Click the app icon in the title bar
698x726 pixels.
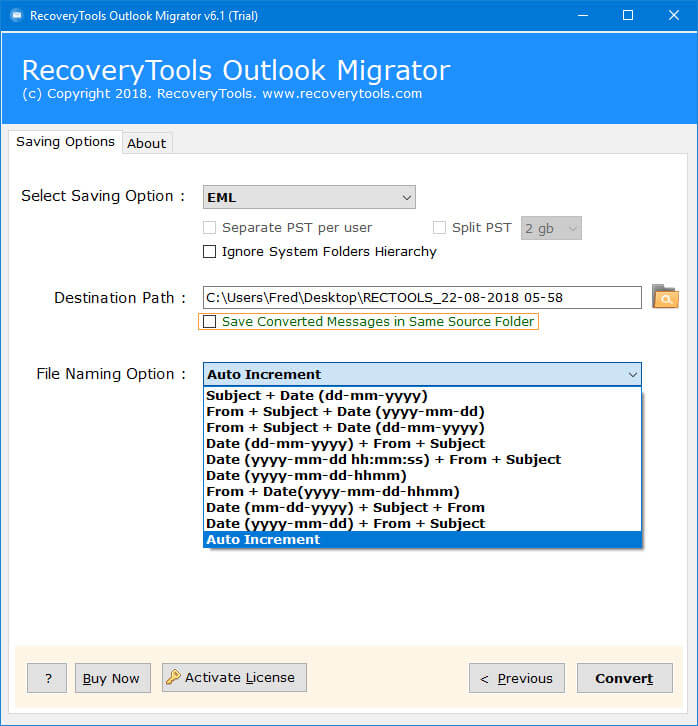click(17, 16)
